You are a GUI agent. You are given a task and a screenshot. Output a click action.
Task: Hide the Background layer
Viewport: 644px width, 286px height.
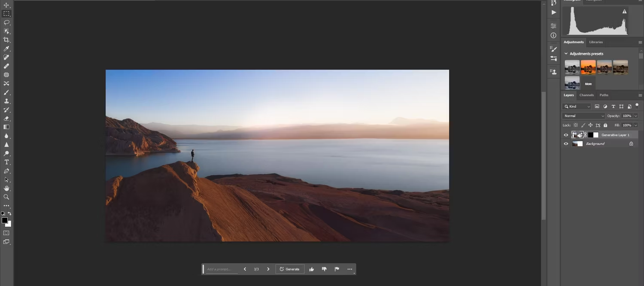(566, 143)
